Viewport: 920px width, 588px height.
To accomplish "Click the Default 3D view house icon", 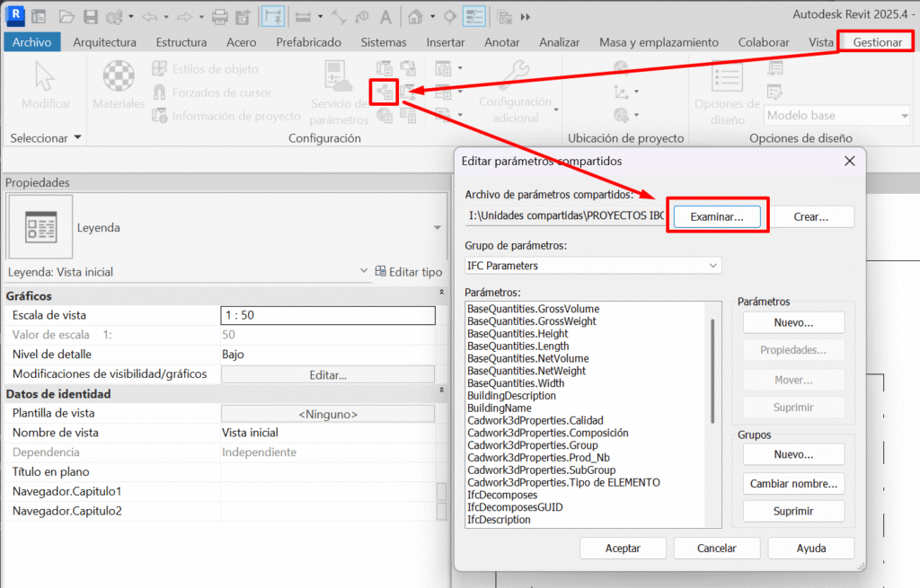I will tap(415, 17).
